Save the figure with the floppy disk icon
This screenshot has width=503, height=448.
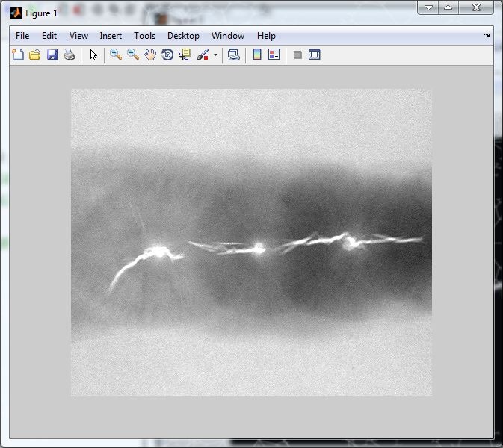click(x=52, y=55)
